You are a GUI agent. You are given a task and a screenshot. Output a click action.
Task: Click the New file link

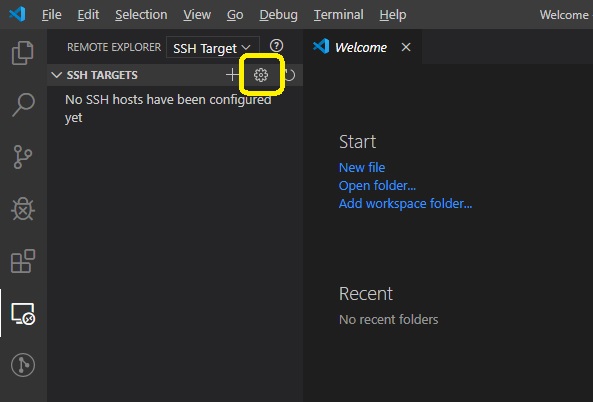pyautogui.click(x=362, y=167)
